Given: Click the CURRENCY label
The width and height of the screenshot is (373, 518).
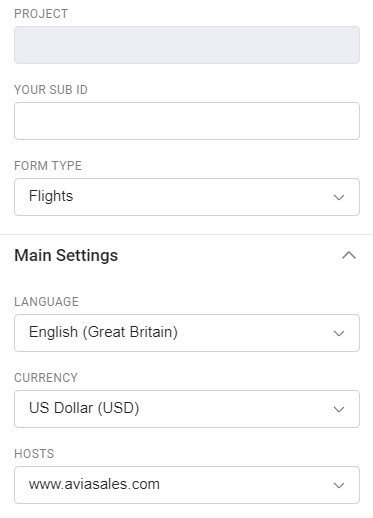Looking at the screenshot, I should coord(46,378).
